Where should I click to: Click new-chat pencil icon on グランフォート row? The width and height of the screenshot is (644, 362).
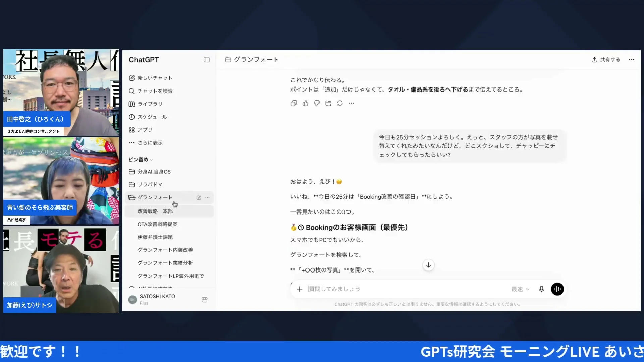(x=199, y=198)
